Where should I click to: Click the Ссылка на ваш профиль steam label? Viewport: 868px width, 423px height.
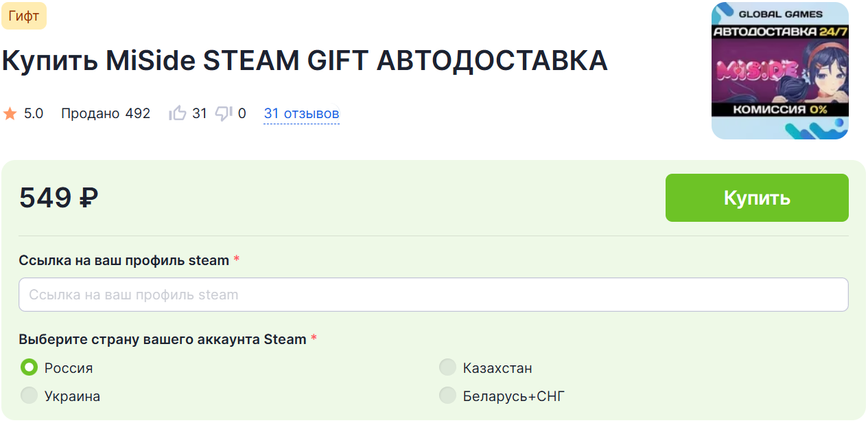pos(124,261)
